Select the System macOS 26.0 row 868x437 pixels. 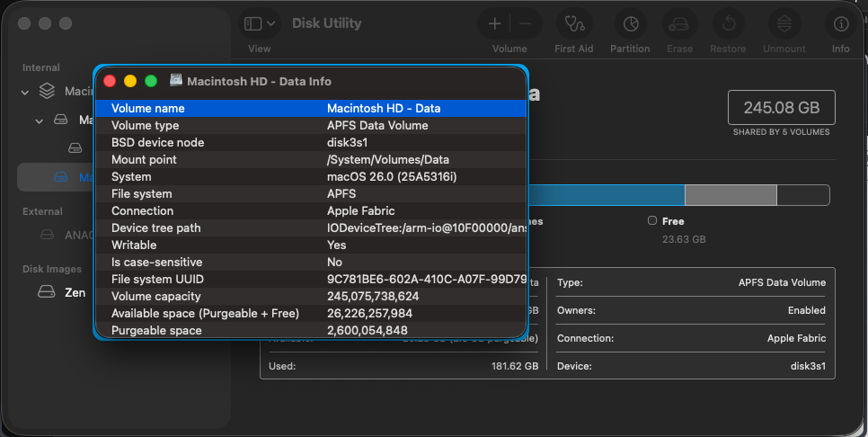coord(311,176)
